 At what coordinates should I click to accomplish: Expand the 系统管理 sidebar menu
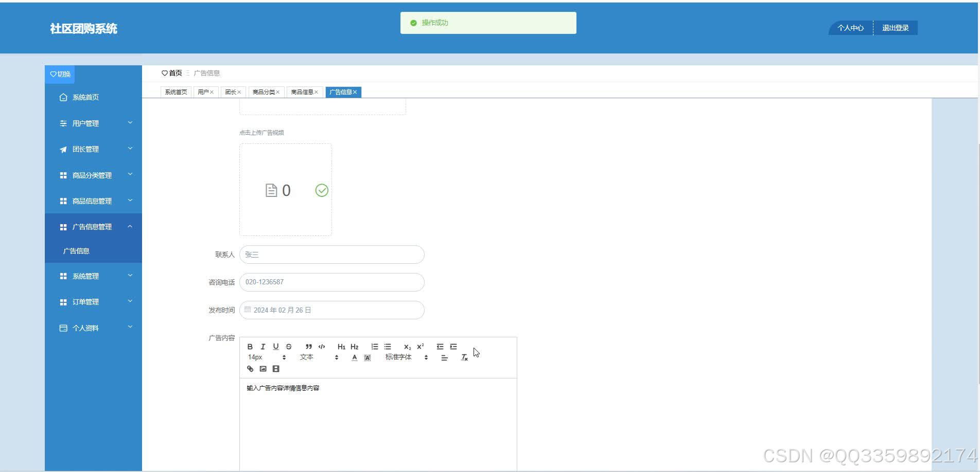pos(93,276)
